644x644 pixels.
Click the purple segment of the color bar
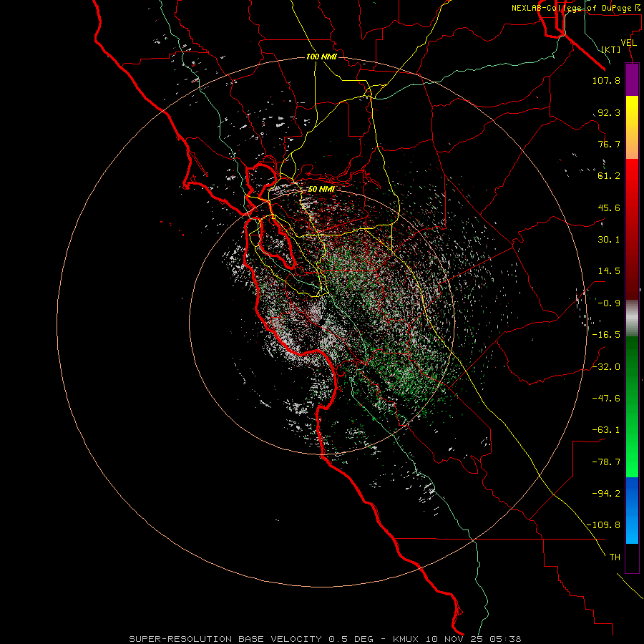pos(632,80)
